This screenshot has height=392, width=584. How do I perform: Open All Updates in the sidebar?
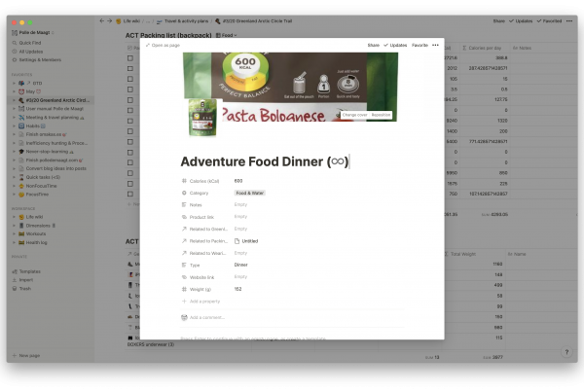coord(31,52)
